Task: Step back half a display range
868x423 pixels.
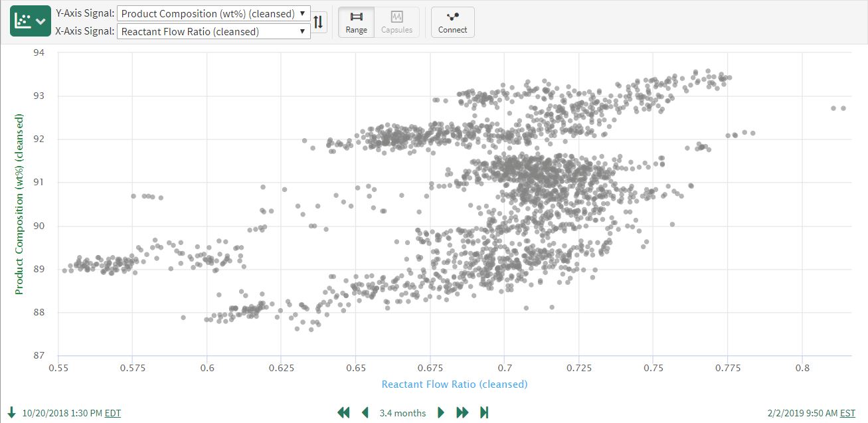Action: click(365, 413)
